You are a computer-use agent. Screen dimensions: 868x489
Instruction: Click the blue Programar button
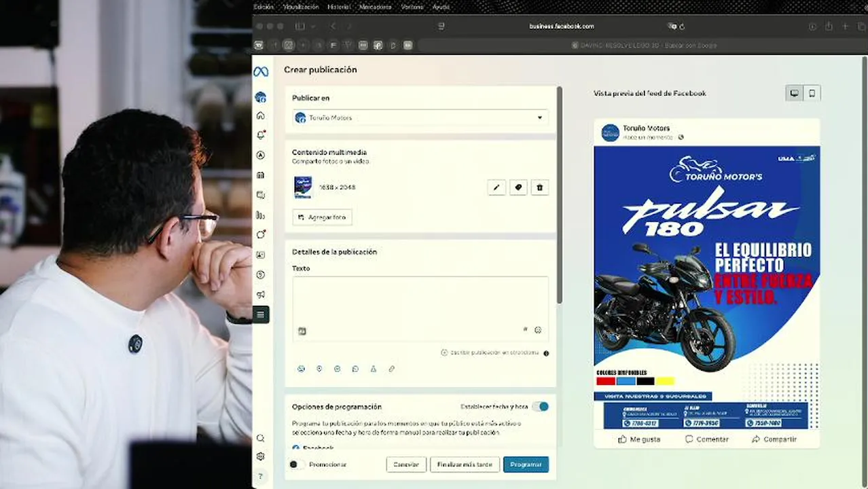click(x=526, y=465)
